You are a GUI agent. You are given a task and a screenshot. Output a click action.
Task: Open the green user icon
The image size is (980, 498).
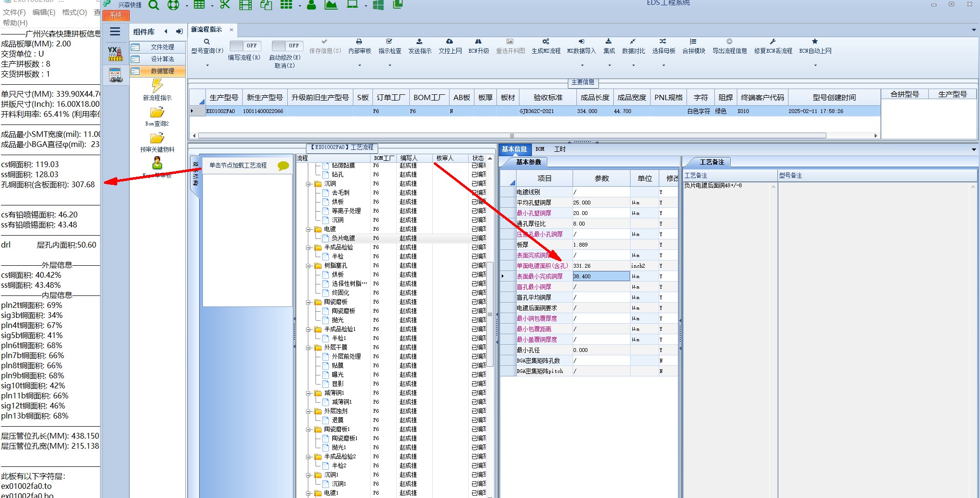[311, 5]
